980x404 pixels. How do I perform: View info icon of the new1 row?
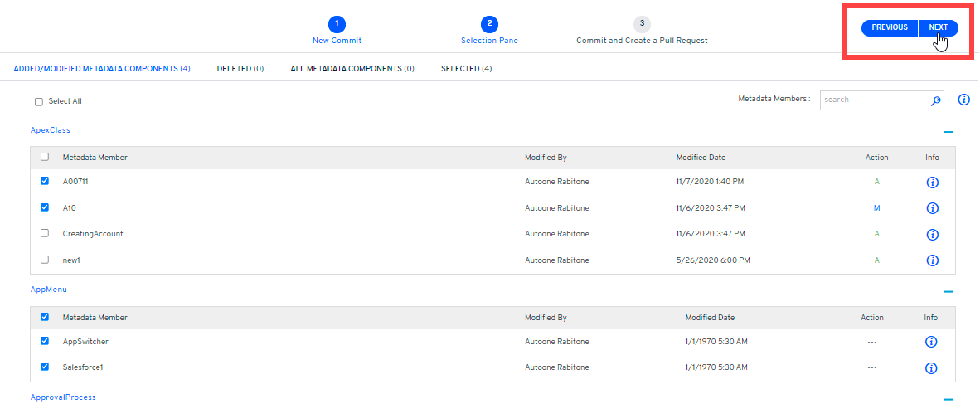coord(932,260)
